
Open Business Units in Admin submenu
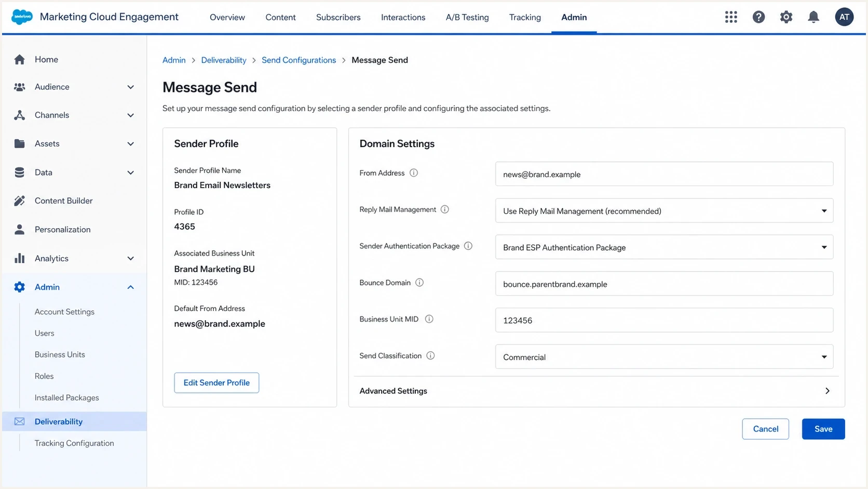pyautogui.click(x=60, y=354)
